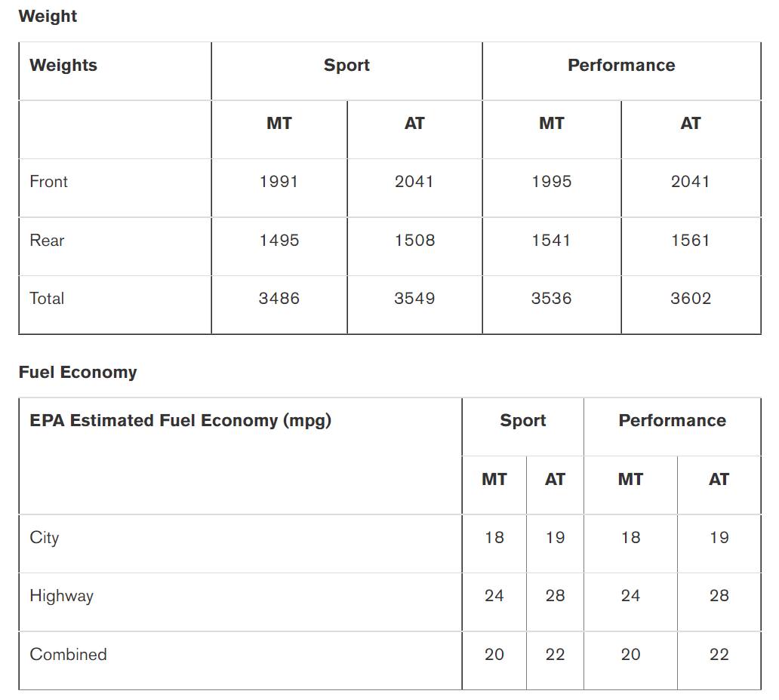779x700 pixels.
Task: Click the Total row label
Action: pyautogui.click(x=47, y=298)
